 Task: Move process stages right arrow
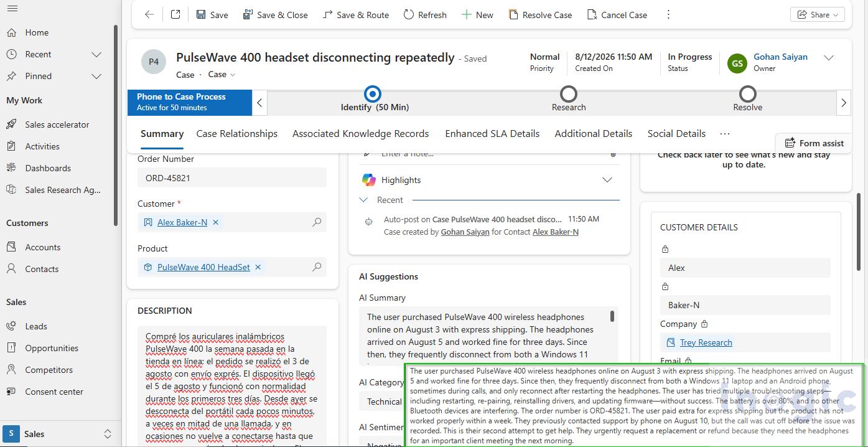click(844, 103)
